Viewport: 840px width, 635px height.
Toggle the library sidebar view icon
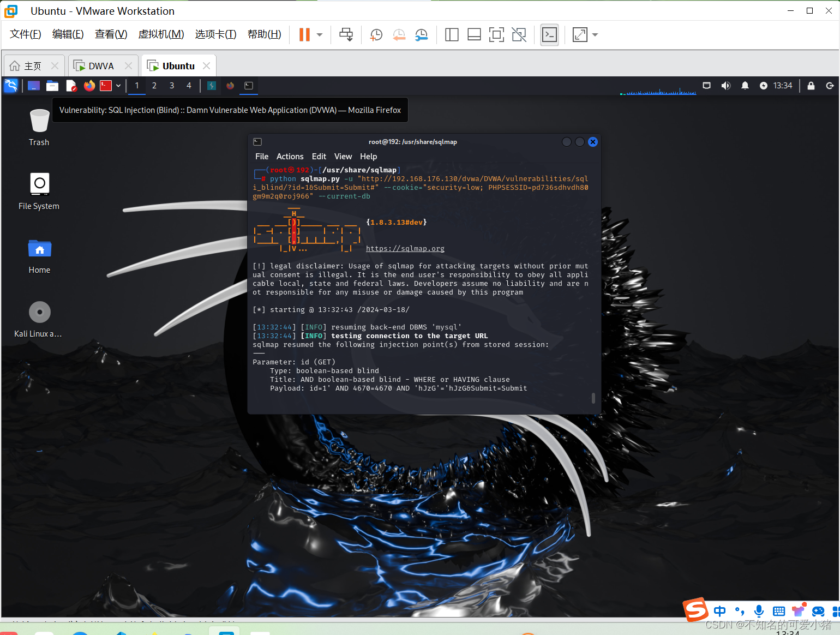pyautogui.click(x=452, y=35)
